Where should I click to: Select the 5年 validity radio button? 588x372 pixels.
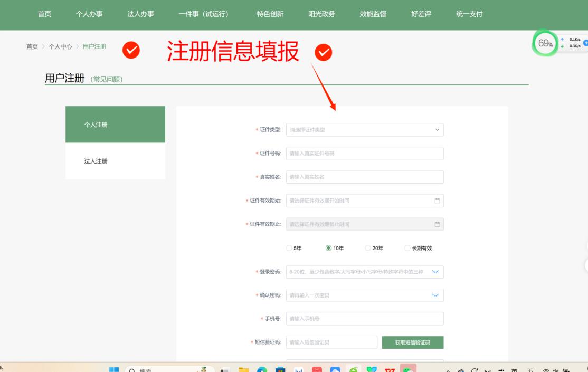(289, 248)
